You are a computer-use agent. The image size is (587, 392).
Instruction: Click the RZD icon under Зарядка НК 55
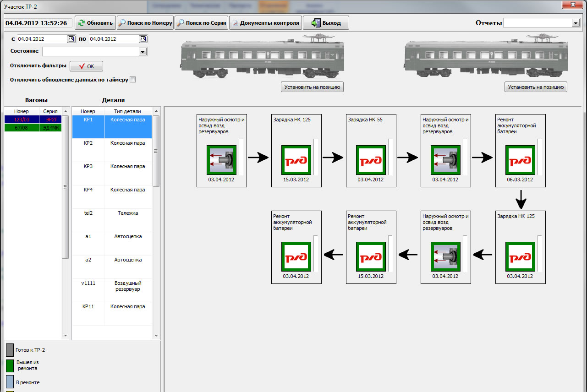pos(371,160)
